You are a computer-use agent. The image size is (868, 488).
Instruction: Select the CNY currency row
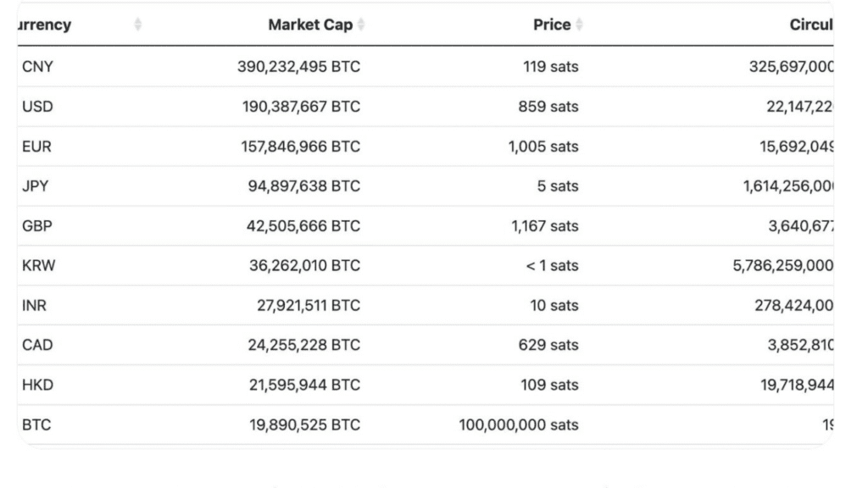point(36,66)
